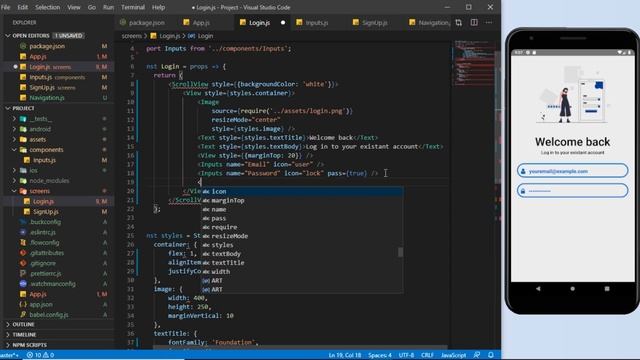Select the marginTop autocomplete suggestion
This screenshot has width=640, height=360.
tap(302, 200)
